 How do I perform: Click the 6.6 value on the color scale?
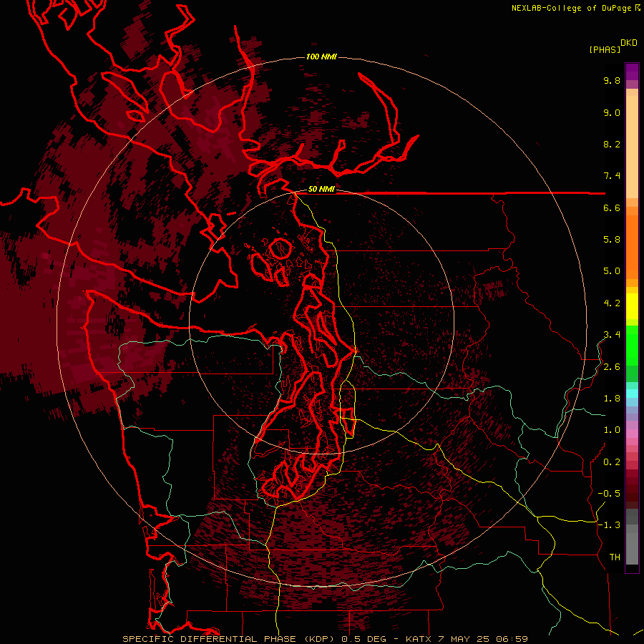(x=612, y=208)
